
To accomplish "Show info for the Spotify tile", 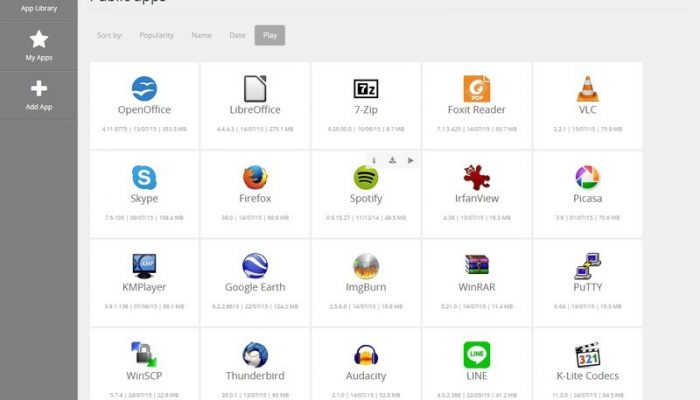I will coord(374,160).
